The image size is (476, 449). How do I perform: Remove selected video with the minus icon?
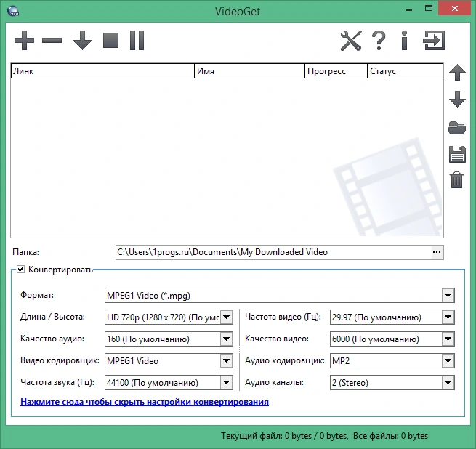52,41
